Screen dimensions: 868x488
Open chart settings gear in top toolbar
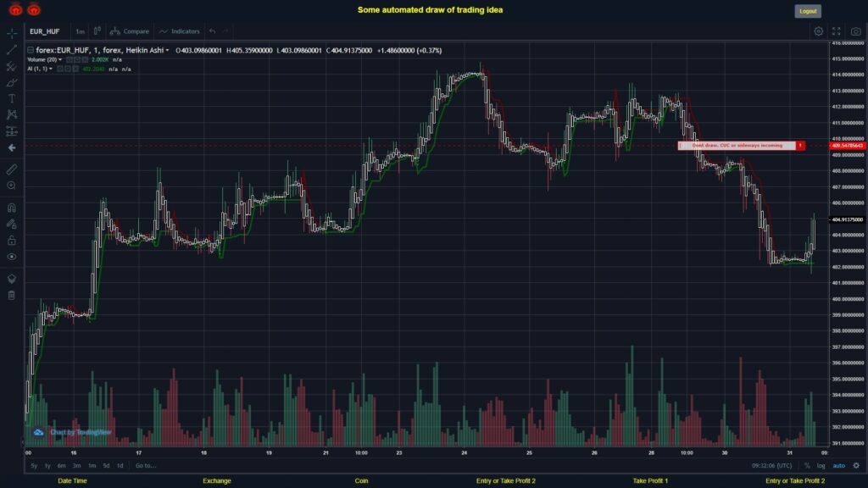tap(818, 31)
